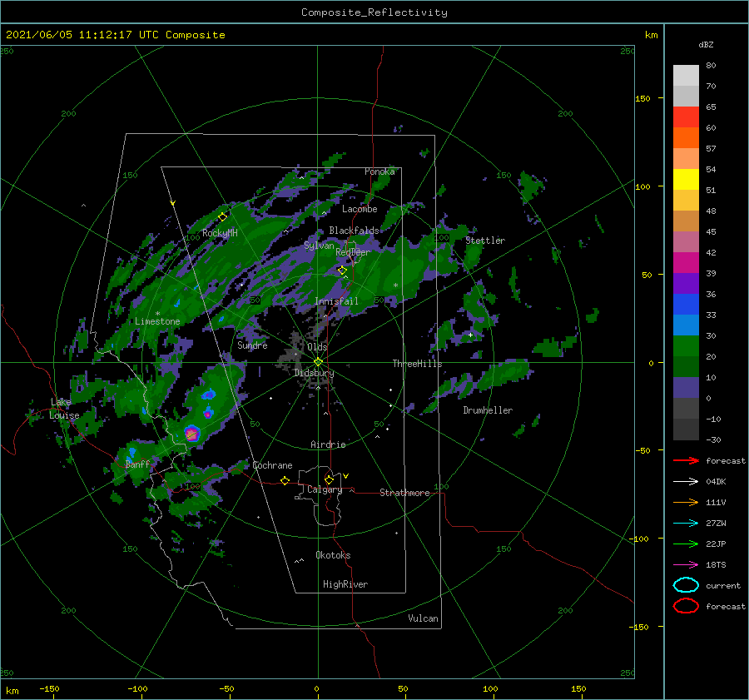The image size is (749, 700).
Task: Click the green 22JP arrow icon
Action: [686, 544]
